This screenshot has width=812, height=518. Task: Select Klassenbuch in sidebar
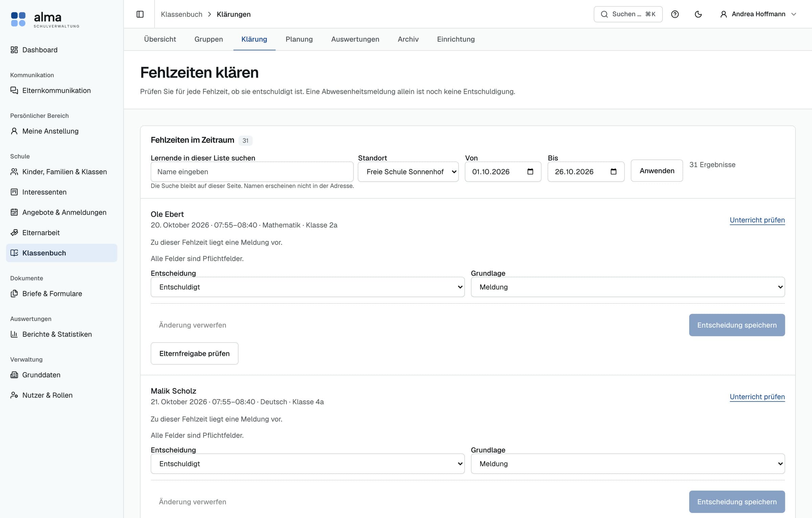(62, 253)
